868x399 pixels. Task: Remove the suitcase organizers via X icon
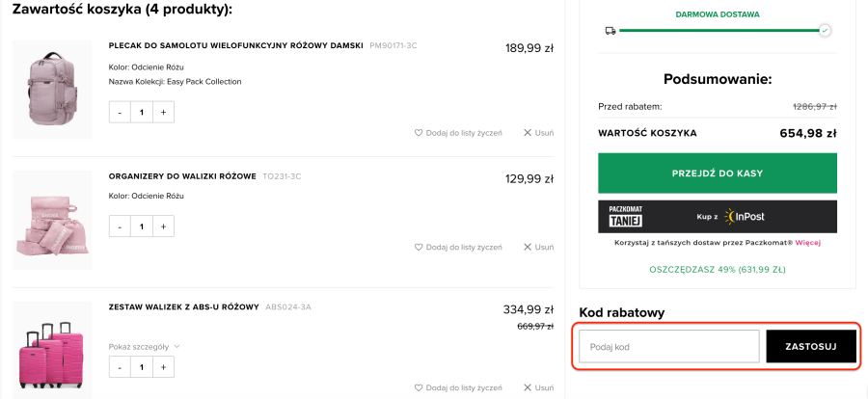click(x=528, y=248)
